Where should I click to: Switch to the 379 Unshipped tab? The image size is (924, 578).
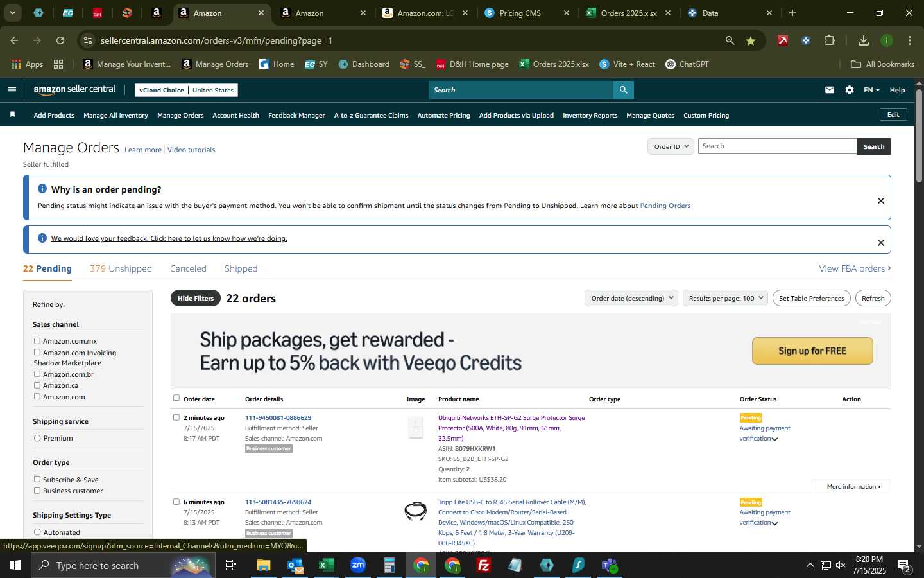coord(121,268)
